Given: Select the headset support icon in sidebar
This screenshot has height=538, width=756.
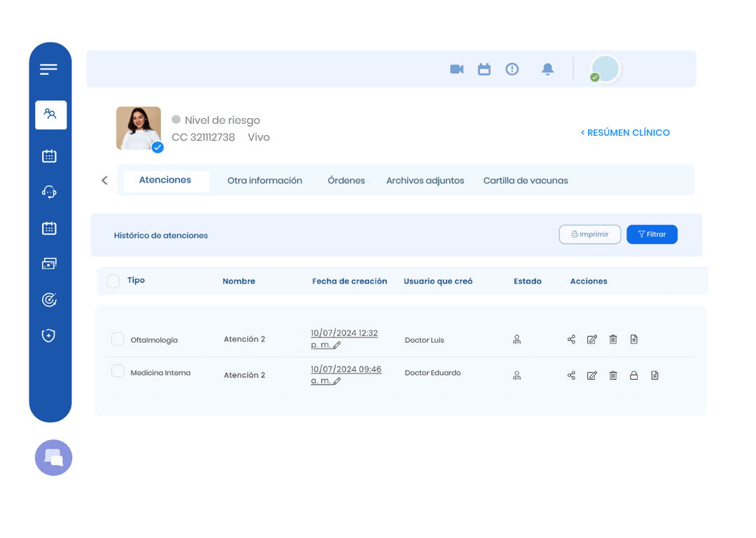Looking at the screenshot, I should click(49, 192).
